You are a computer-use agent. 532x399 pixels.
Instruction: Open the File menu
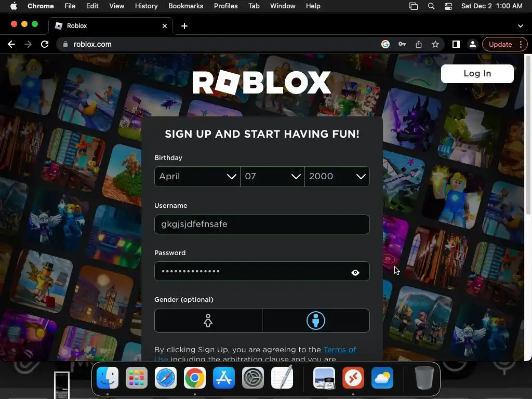(70, 6)
